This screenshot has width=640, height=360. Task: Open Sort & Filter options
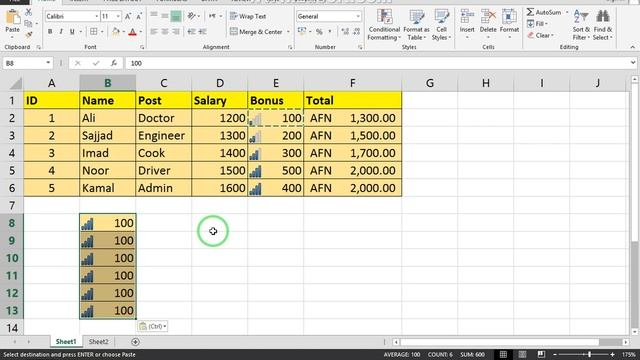coord(581,25)
